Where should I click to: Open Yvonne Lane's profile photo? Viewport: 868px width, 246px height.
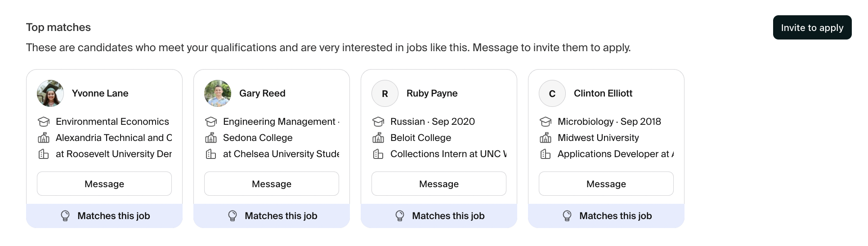click(50, 93)
